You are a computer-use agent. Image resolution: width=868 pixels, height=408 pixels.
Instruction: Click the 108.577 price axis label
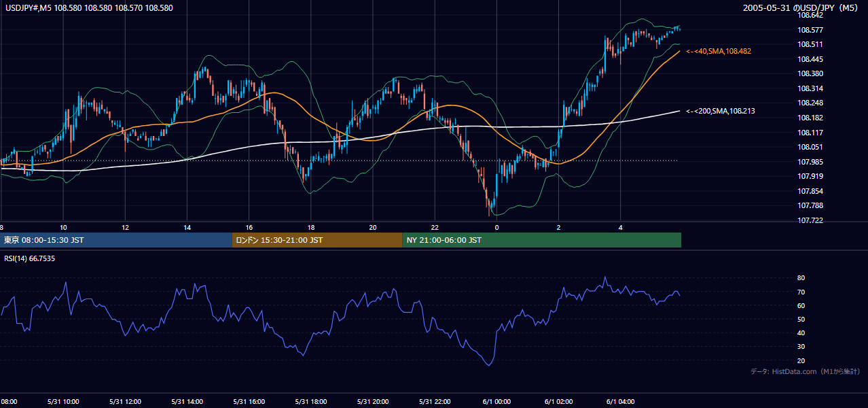(810, 30)
